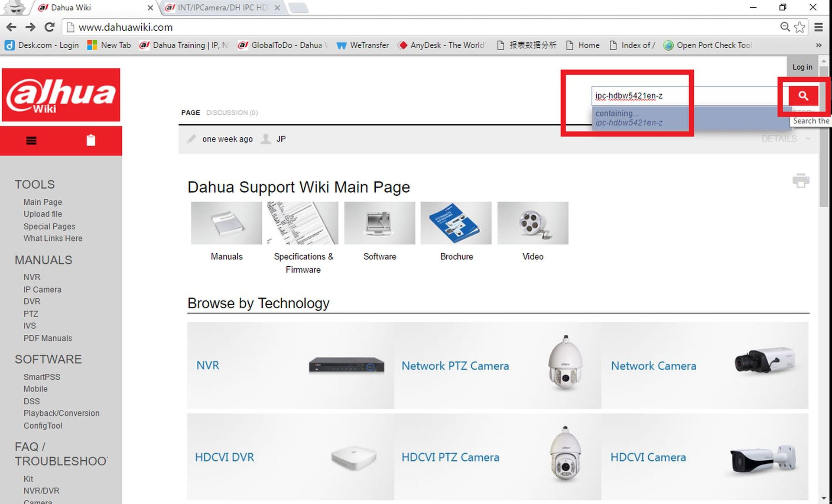This screenshot has height=504, width=832.
Task: Click the Log in button
Action: (802, 67)
